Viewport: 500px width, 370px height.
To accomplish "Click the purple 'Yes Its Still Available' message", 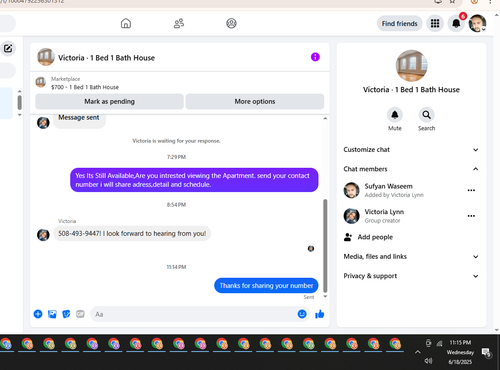I will point(194,180).
